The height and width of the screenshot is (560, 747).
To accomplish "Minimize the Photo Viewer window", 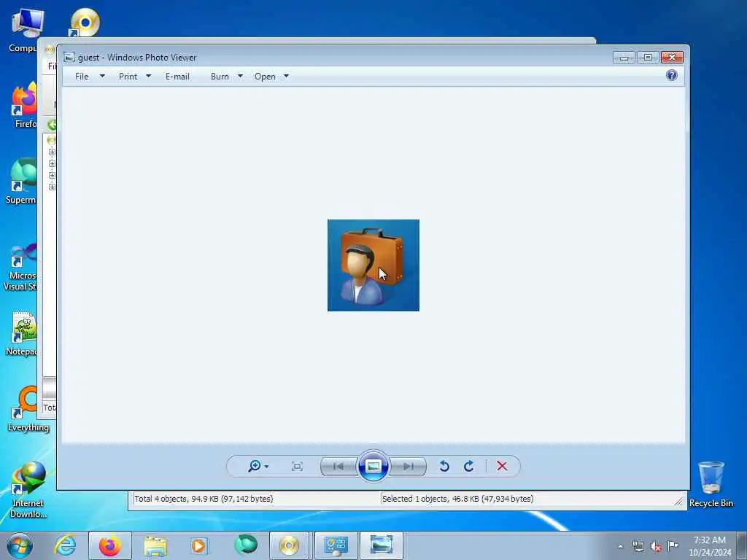I will point(624,57).
